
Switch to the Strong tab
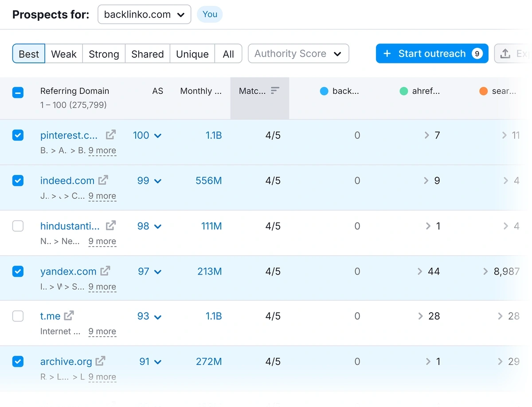104,54
